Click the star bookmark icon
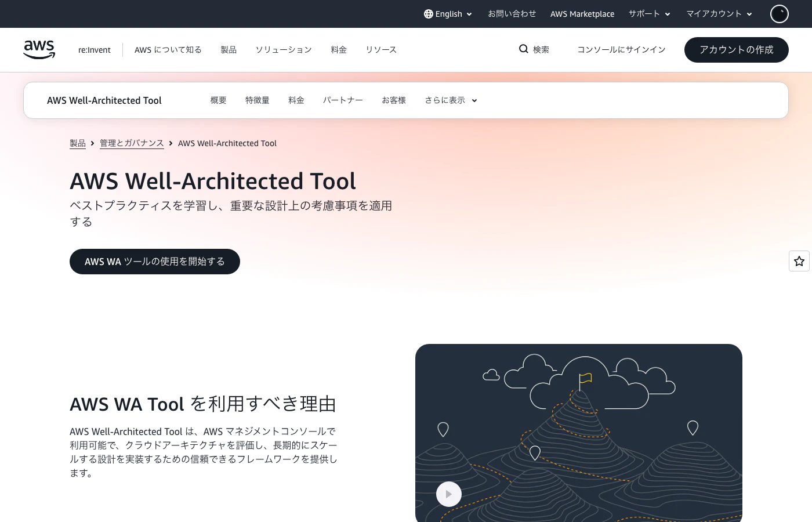Viewport: 812px width, 522px height. [x=799, y=261]
